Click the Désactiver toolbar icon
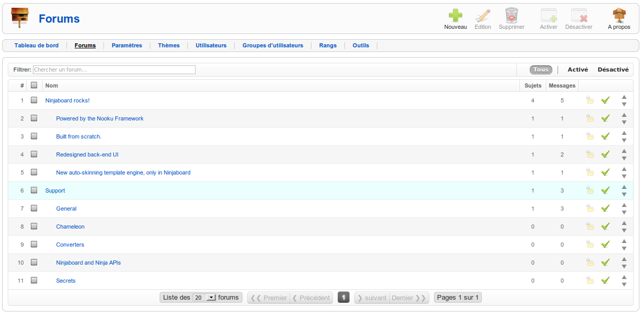Image resolution: width=644 pixels, height=312 pixels. coord(579,16)
